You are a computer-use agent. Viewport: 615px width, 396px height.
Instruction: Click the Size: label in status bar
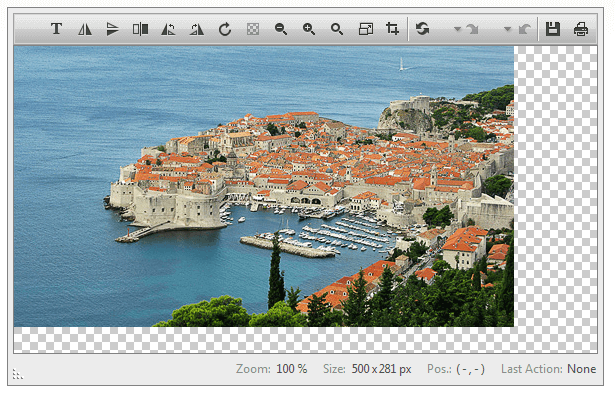click(x=334, y=369)
